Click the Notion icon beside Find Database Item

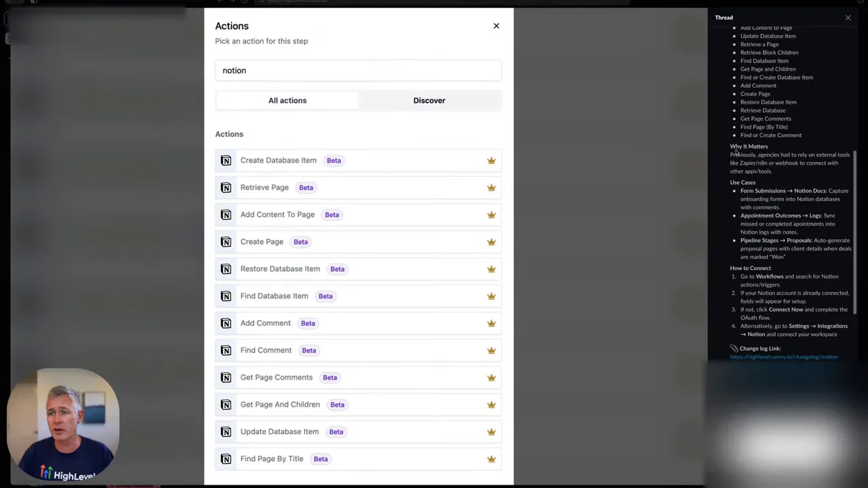tap(226, 296)
